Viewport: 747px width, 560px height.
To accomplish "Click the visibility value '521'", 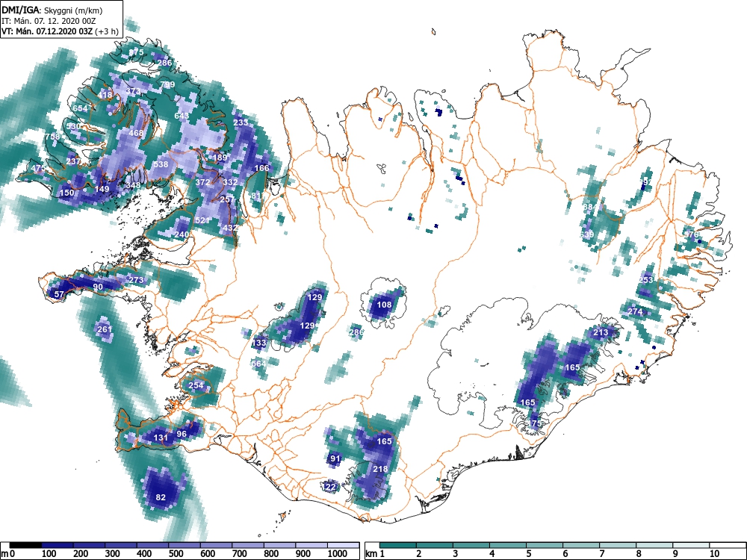I will tap(202, 220).
